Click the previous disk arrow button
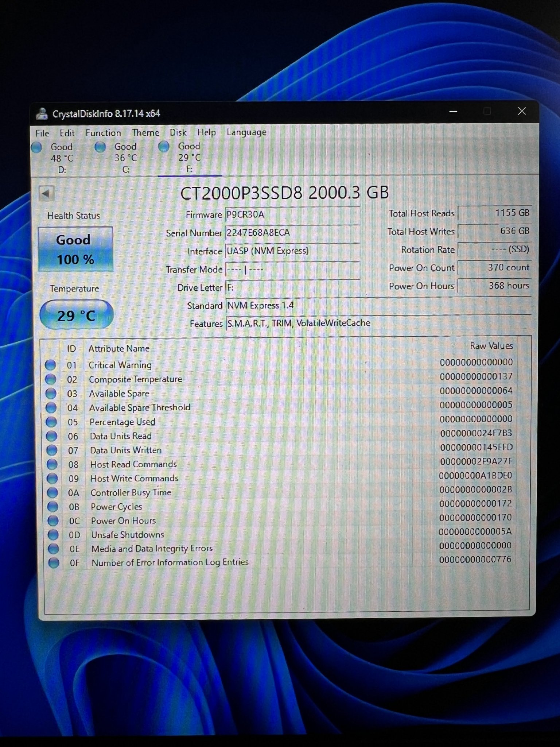 coord(46,193)
